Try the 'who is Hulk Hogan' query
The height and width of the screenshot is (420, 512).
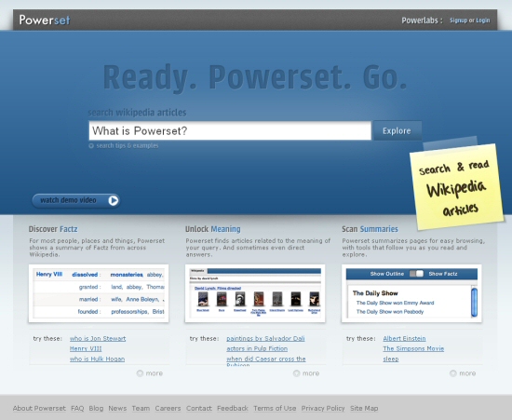coord(97,359)
